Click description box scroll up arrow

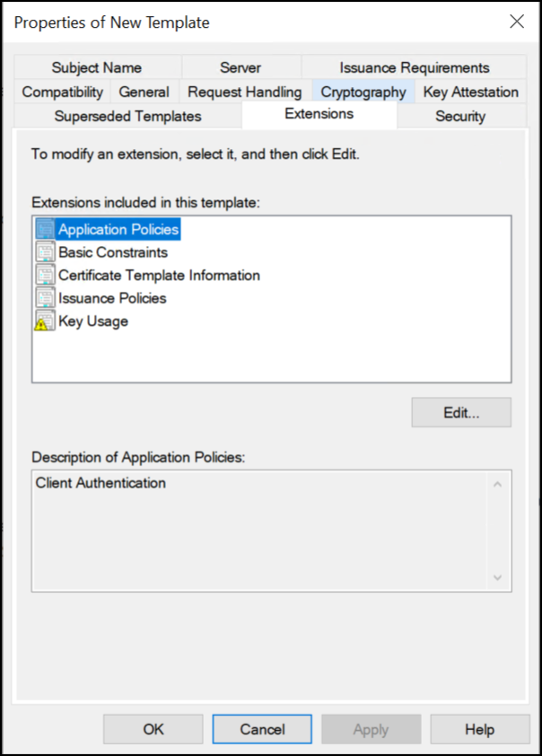(x=498, y=484)
